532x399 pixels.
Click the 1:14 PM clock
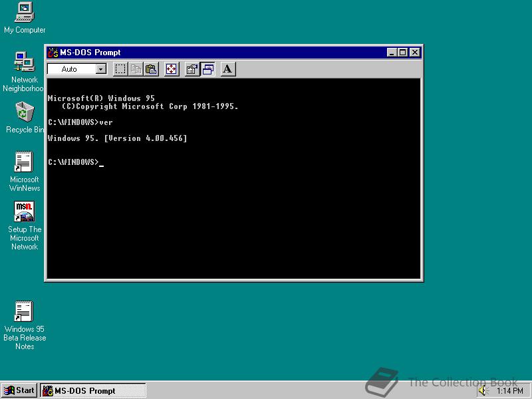[x=509, y=391]
